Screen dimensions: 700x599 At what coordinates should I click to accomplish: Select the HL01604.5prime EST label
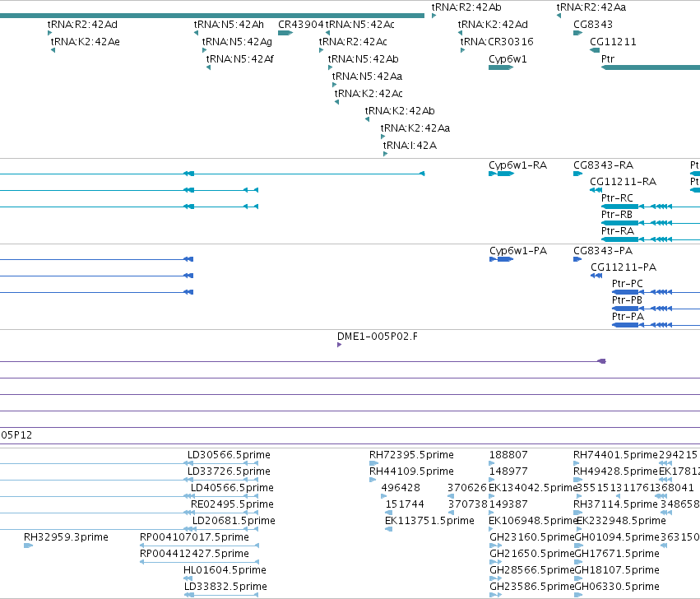[225, 570]
